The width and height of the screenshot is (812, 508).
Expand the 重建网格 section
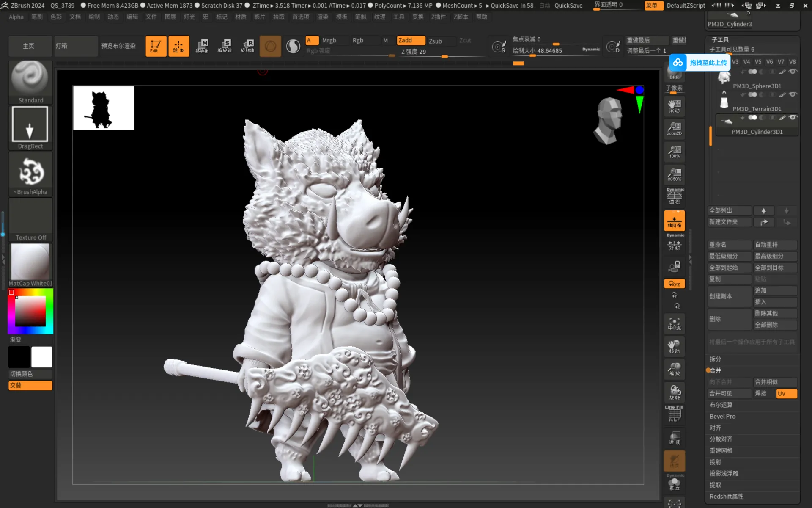pyautogui.click(x=721, y=451)
